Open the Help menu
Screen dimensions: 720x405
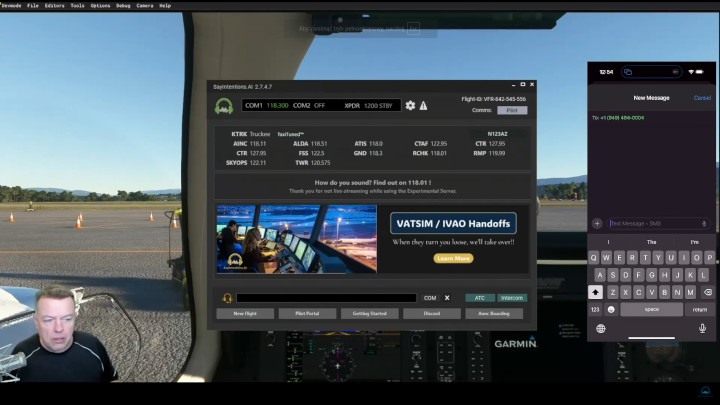[x=165, y=6]
